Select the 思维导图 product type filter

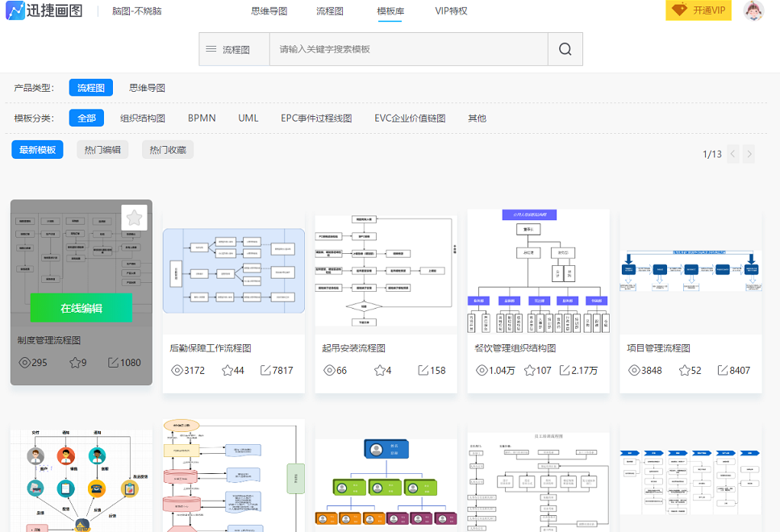click(148, 88)
